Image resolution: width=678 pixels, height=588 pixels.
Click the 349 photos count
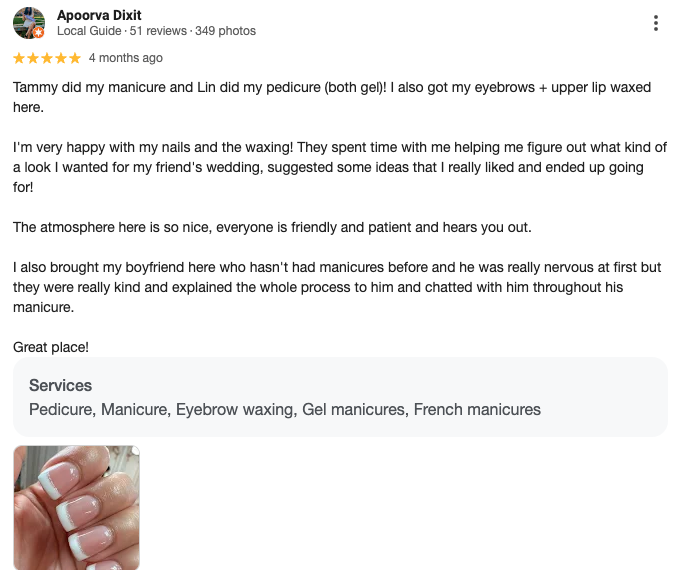point(225,31)
